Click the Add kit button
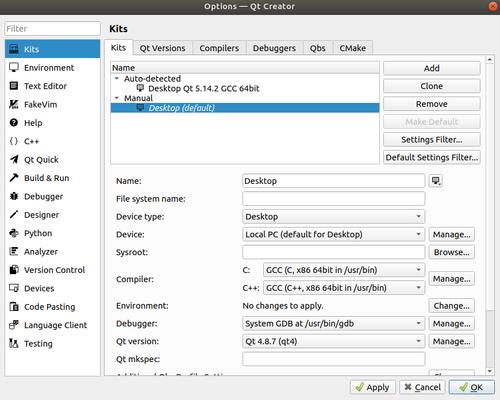This screenshot has height=400, width=500. pyautogui.click(x=432, y=68)
